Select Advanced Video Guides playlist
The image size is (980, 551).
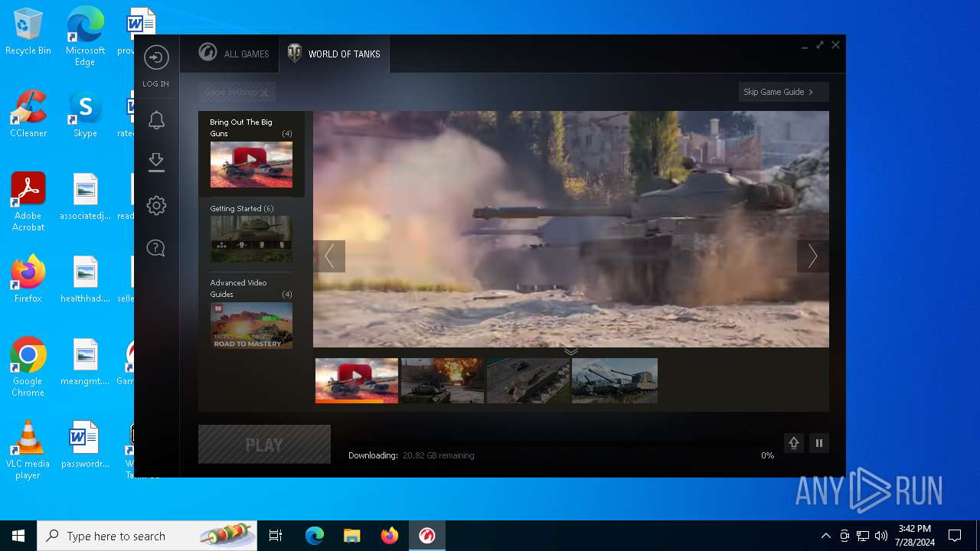[251, 313]
